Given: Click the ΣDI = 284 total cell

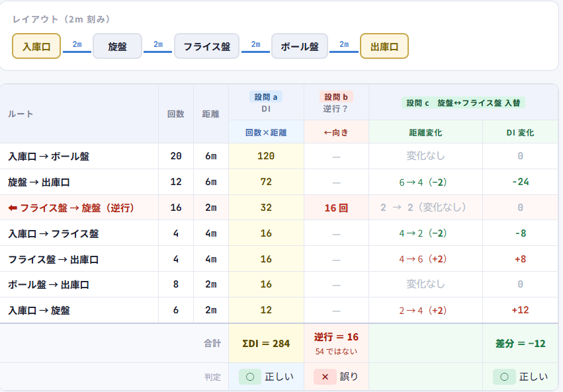Looking at the screenshot, I should [x=266, y=343].
